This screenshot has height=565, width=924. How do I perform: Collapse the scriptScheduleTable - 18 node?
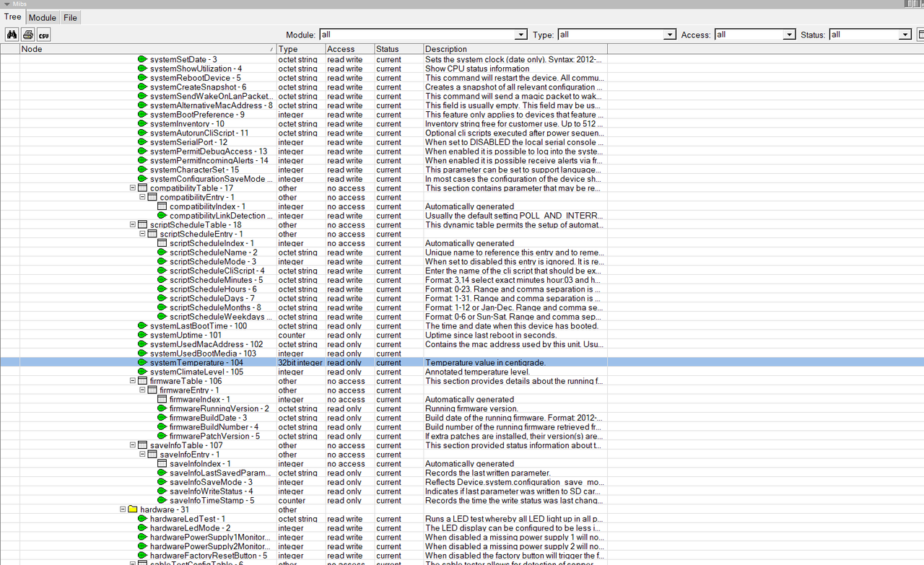pyautogui.click(x=133, y=225)
